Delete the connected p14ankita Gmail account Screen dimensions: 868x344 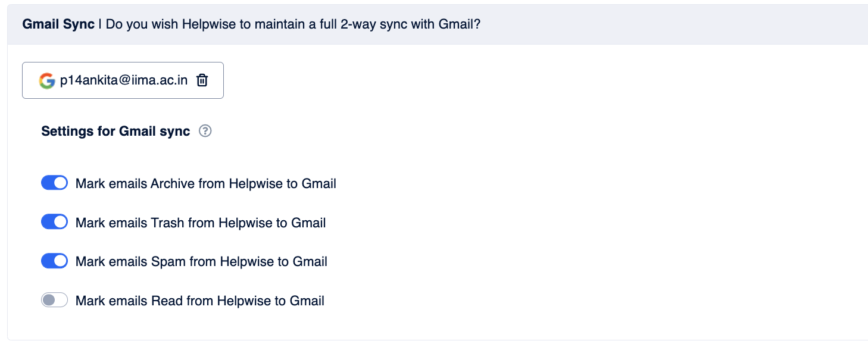coord(202,80)
